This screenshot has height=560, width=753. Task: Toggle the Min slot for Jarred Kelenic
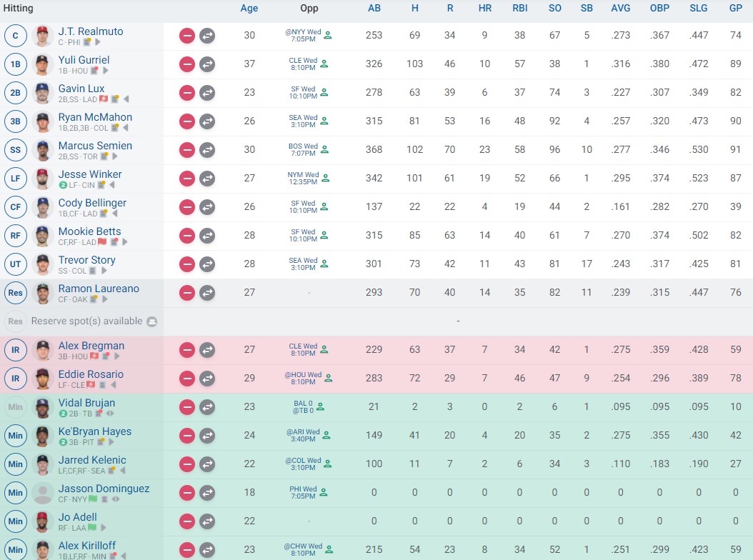(15, 464)
